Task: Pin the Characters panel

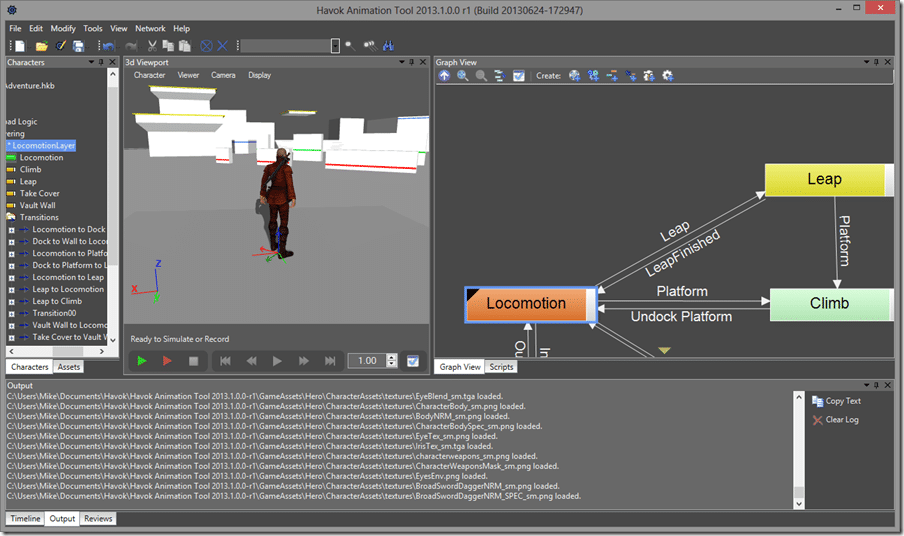Action: (x=101, y=62)
